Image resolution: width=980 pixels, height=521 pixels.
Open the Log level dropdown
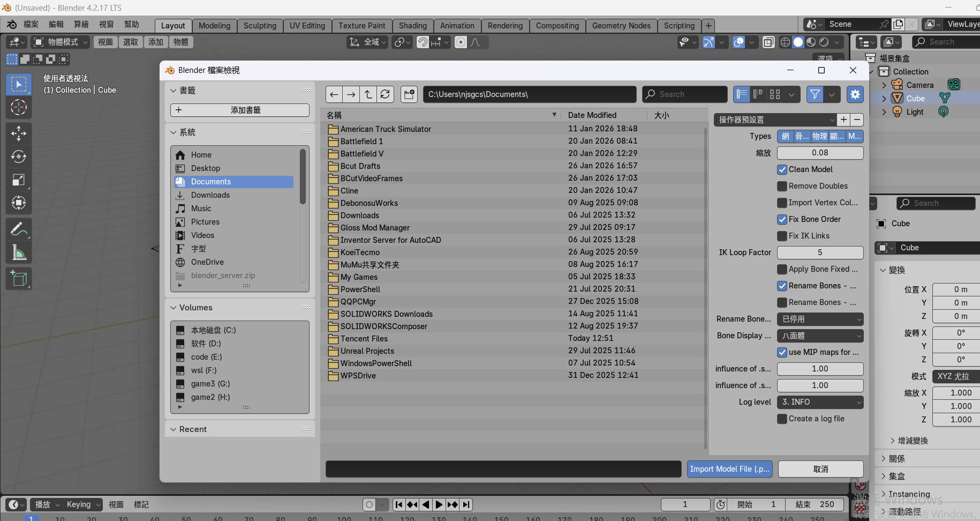[x=820, y=403]
